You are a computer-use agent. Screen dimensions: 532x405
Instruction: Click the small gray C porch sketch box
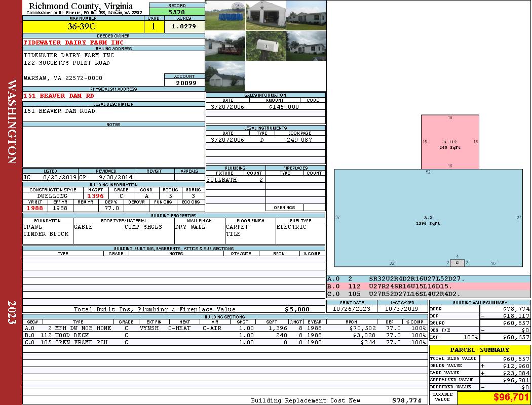click(458, 263)
